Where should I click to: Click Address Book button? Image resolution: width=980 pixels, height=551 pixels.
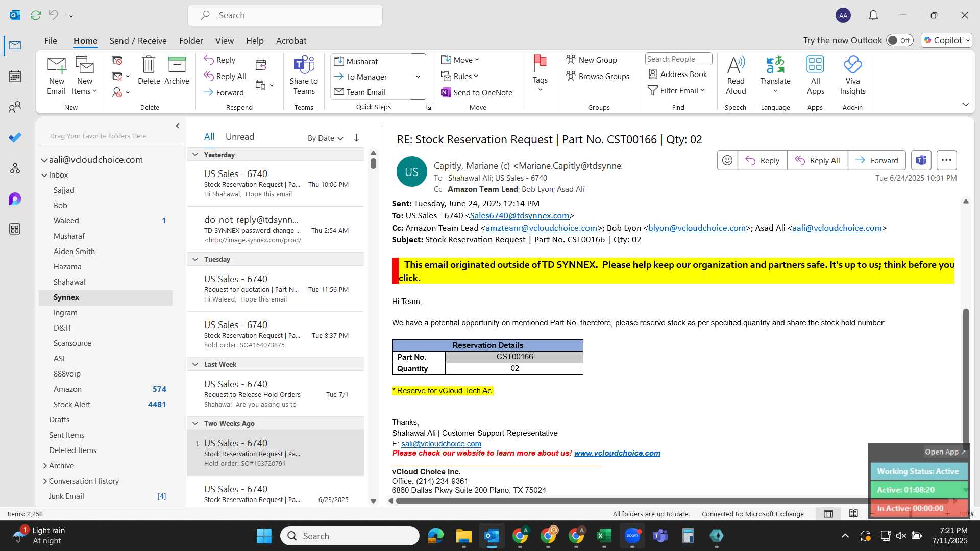tap(678, 74)
